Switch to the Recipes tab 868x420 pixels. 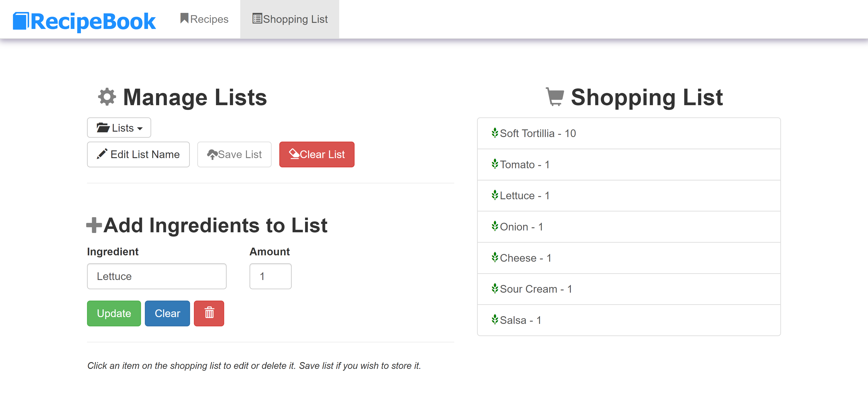coord(204,19)
